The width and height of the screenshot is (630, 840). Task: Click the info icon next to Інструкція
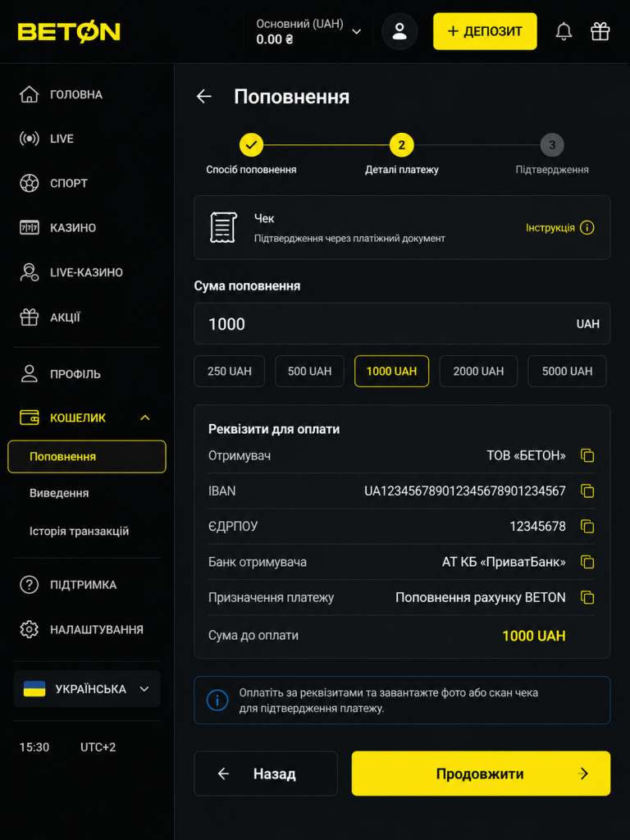point(587,228)
